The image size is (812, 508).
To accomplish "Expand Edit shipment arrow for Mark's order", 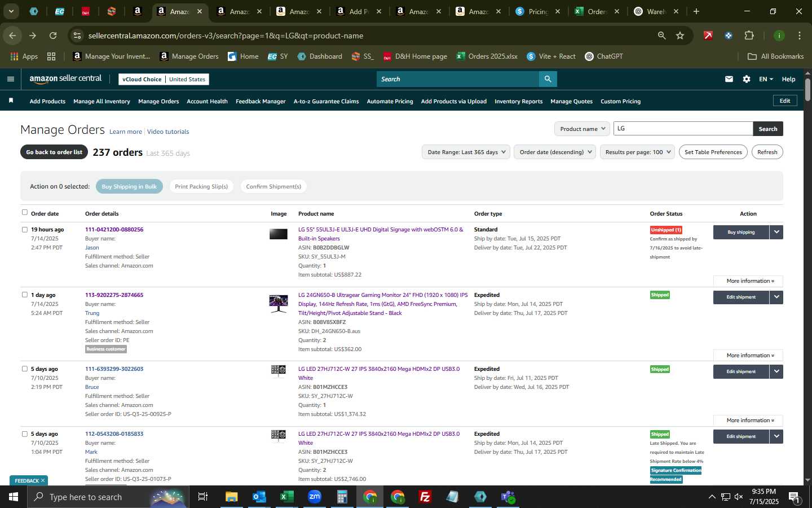I will [776, 436].
